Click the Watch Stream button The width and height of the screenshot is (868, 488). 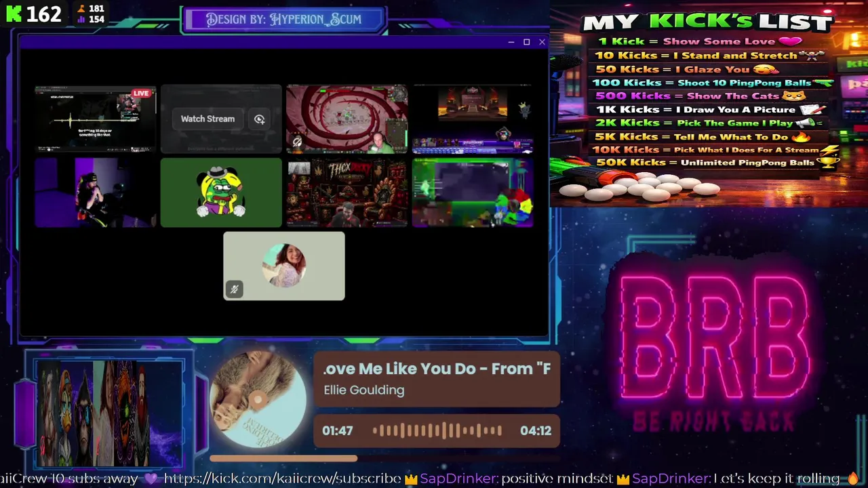point(208,119)
